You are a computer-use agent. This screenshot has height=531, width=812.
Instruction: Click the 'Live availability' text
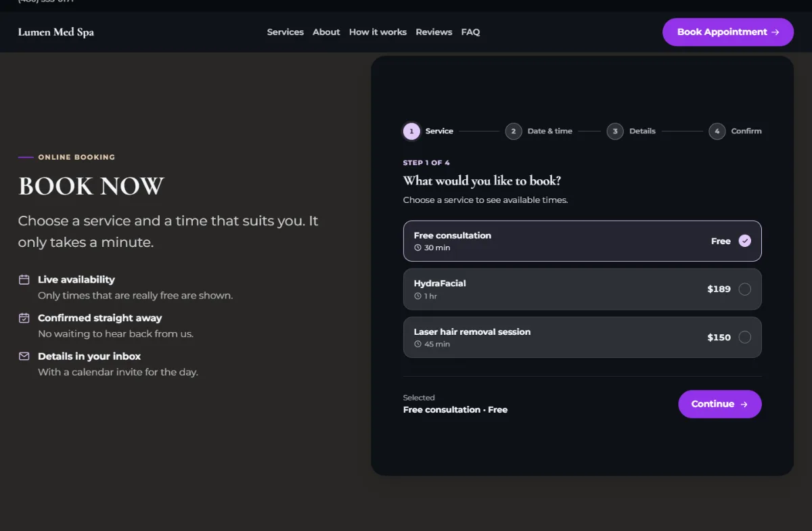coord(76,279)
